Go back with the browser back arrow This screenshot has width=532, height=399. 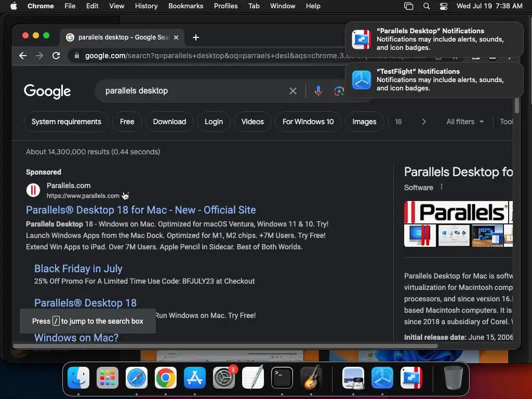click(23, 56)
